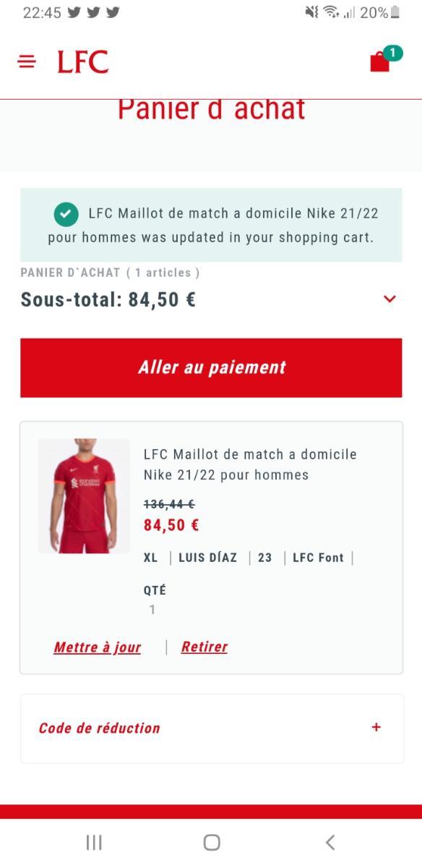Tap the cart item count badge
The width and height of the screenshot is (422, 868).
point(392,52)
